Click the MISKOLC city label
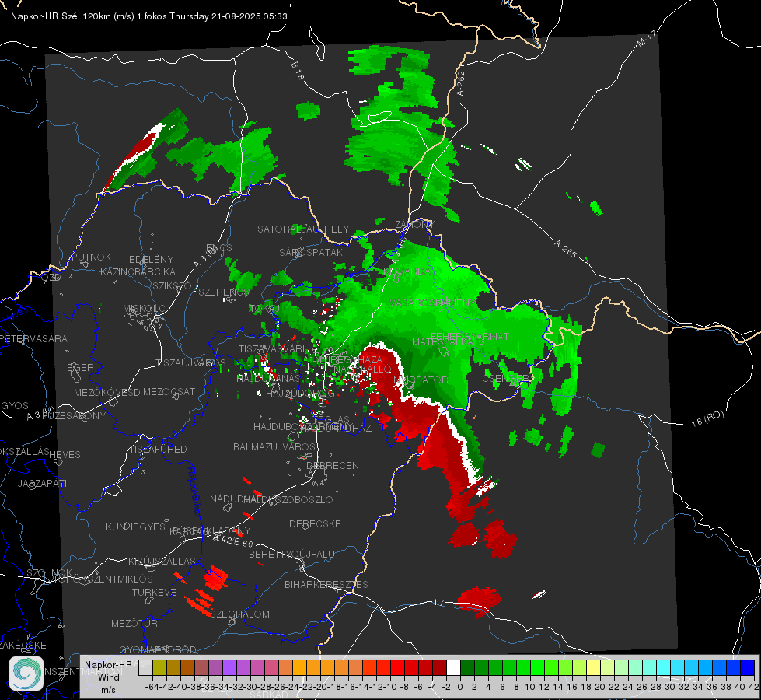761x700 pixels. [144, 309]
